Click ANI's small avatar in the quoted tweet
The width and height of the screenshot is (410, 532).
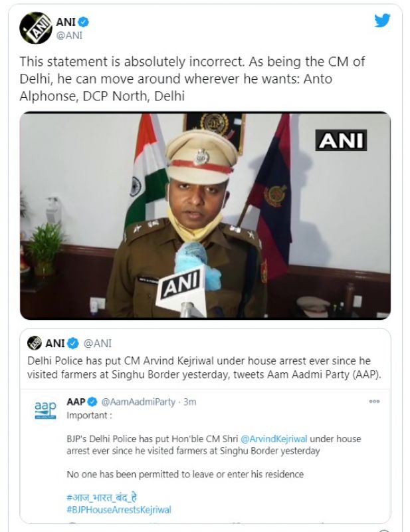35,343
